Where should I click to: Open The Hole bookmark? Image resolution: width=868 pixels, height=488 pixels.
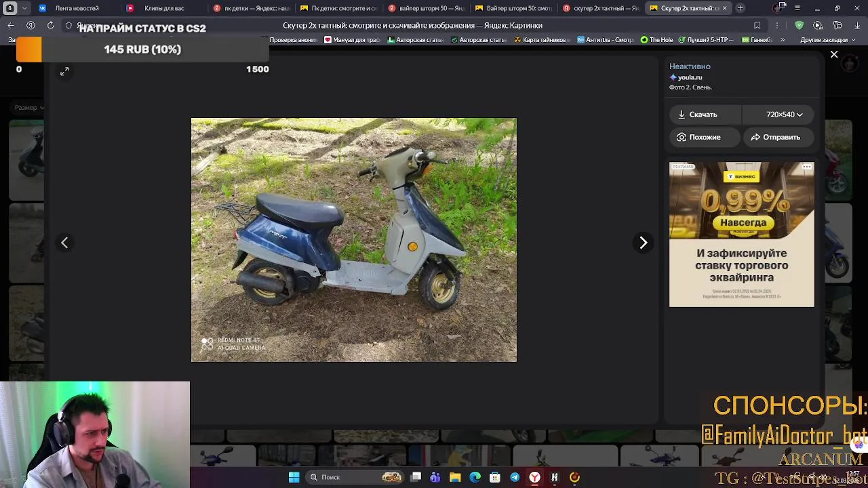tap(656, 40)
